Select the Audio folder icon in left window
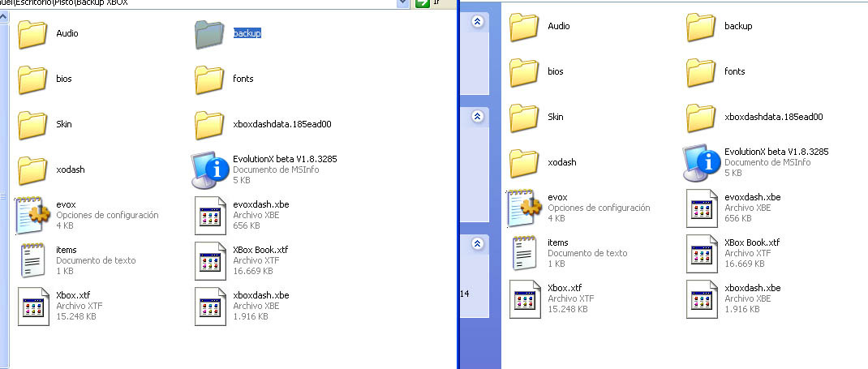 tap(32, 33)
